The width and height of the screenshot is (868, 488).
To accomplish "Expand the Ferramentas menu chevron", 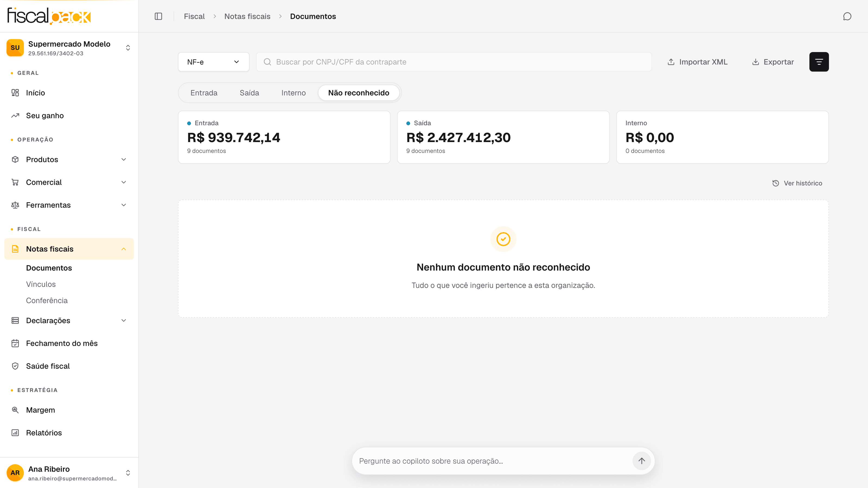I will pos(124,205).
